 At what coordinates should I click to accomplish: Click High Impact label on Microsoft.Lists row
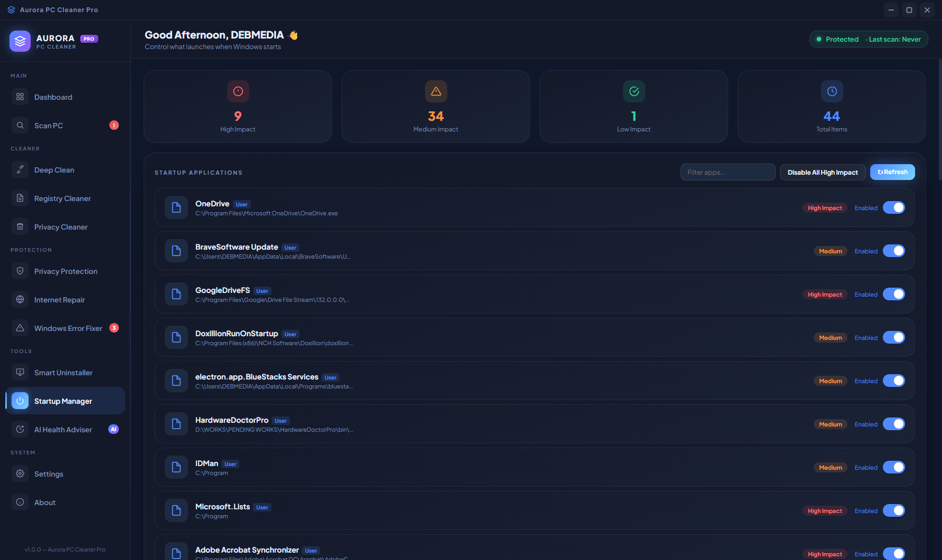click(825, 510)
